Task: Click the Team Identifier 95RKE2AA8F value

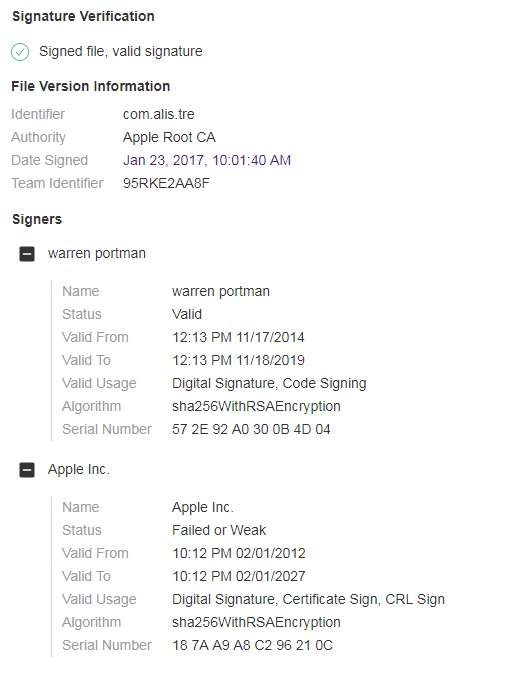Action: 166,183
